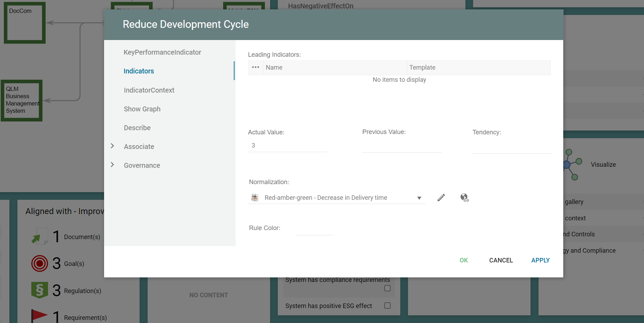
Task: Expand the Governance section chevron
Action: click(112, 165)
